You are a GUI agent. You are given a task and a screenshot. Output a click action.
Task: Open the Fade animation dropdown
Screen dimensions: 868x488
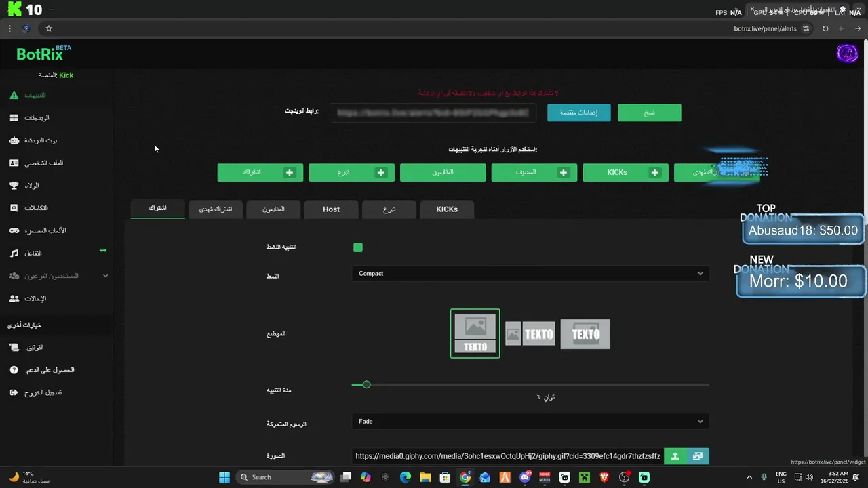pos(530,422)
